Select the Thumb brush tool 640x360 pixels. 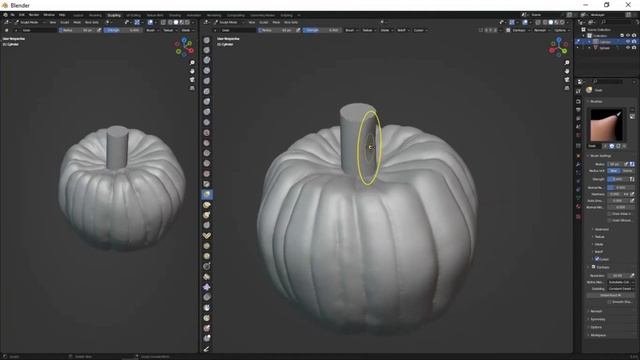(207, 225)
